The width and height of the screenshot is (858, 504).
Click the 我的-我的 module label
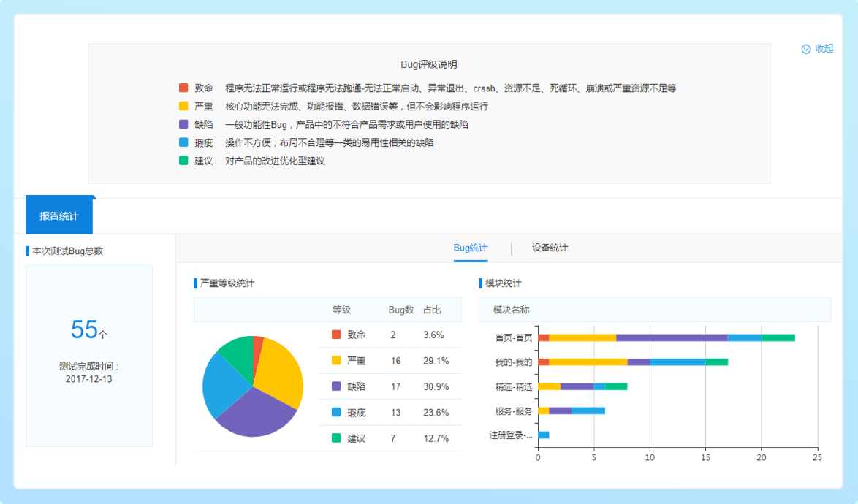tap(513, 362)
